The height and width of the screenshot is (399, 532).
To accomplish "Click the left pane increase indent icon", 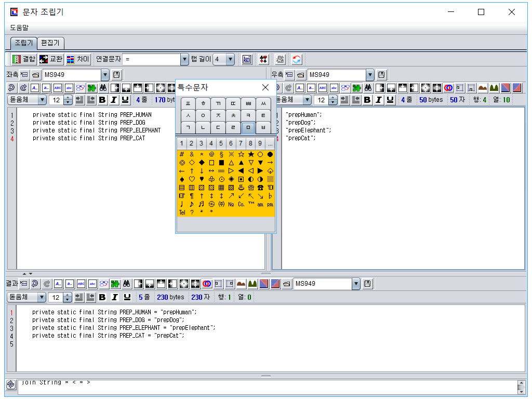I will coord(79,100).
